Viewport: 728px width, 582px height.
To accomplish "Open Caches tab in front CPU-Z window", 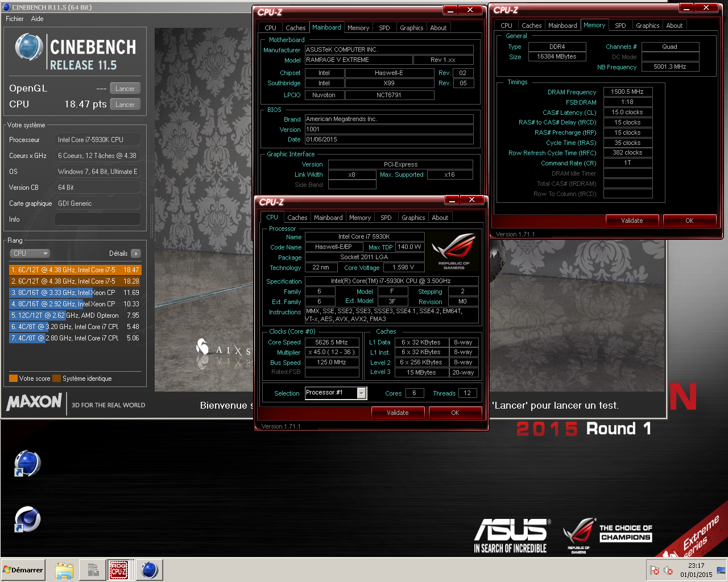I will pyautogui.click(x=297, y=218).
